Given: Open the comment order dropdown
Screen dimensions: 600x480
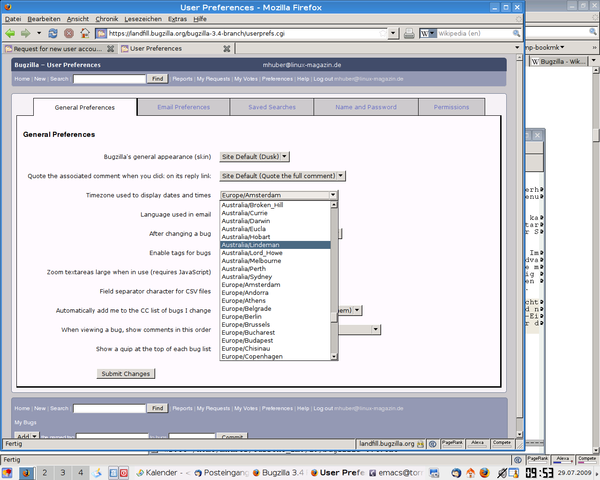Looking at the screenshot, I should tap(375, 329).
